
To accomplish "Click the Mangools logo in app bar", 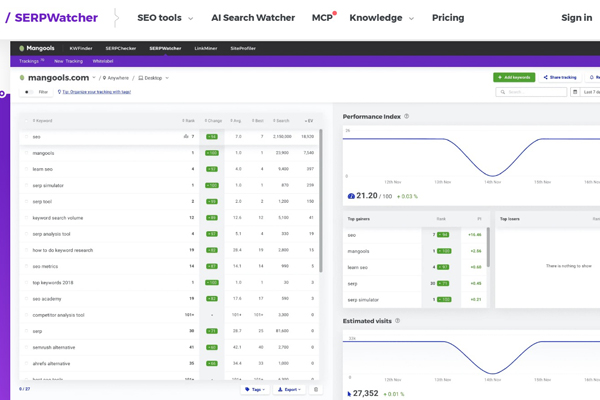I will click(x=37, y=48).
